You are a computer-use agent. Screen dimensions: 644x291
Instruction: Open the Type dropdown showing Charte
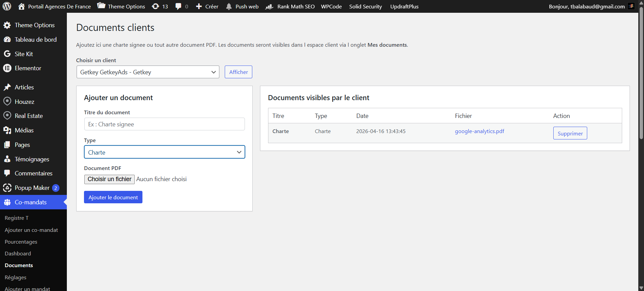coord(164,152)
